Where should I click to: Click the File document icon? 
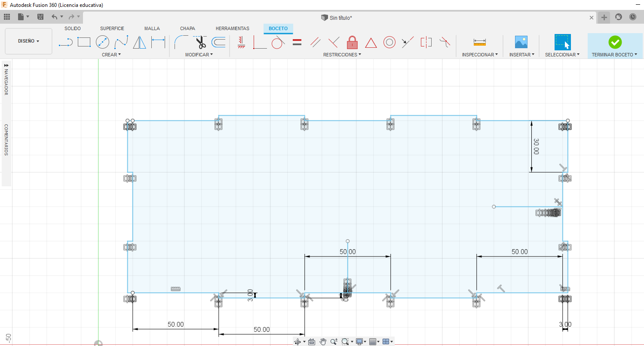[21, 17]
